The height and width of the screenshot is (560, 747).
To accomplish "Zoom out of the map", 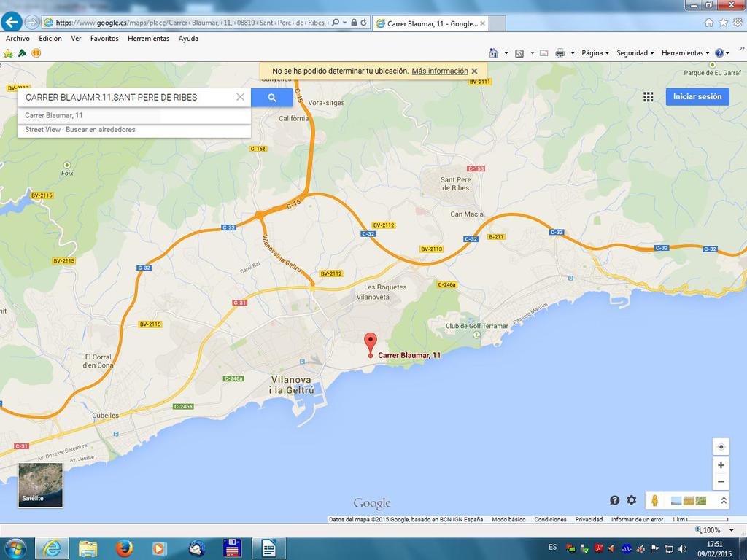I will (x=721, y=481).
